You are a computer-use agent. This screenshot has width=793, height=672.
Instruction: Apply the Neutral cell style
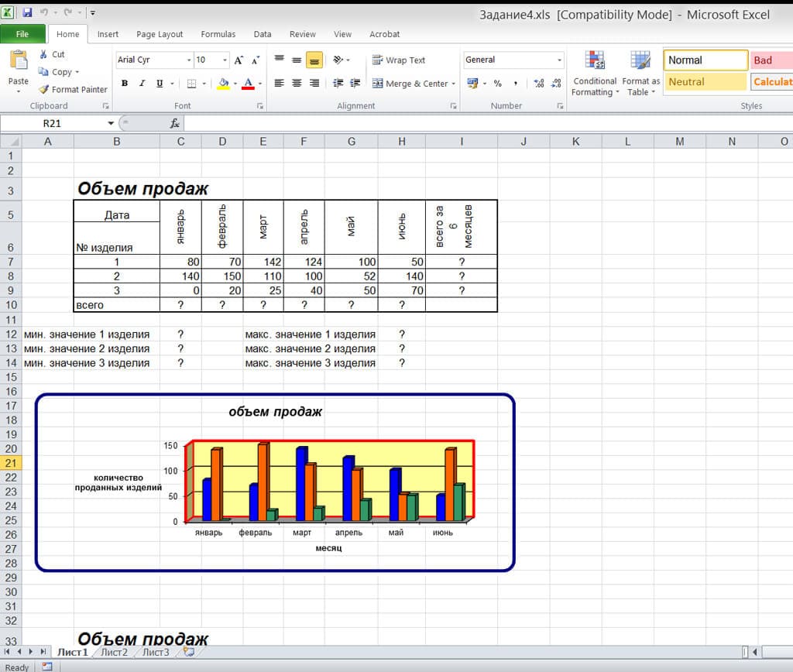pos(705,82)
